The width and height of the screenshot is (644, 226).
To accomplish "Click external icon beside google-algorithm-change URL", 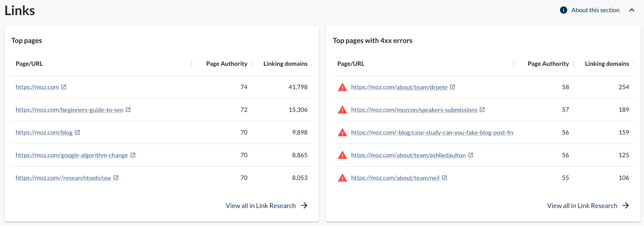I will [133, 155].
